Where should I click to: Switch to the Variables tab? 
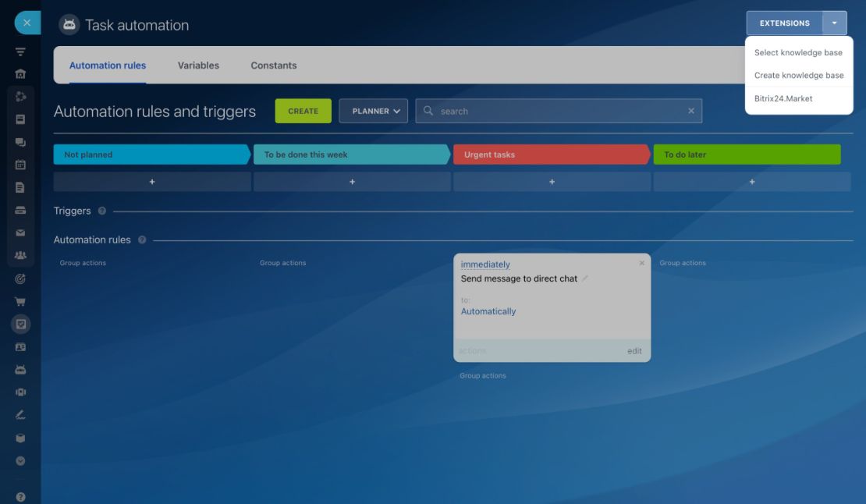(198, 65)
